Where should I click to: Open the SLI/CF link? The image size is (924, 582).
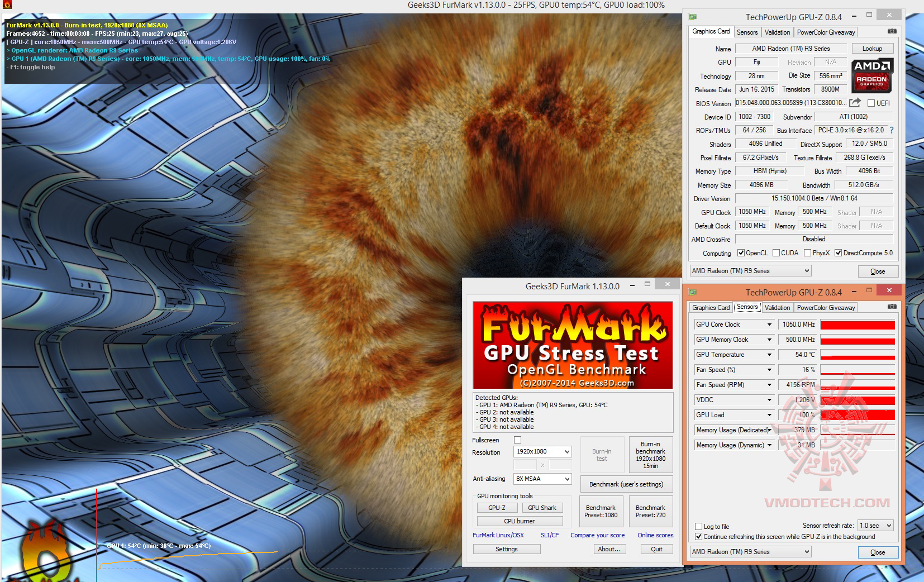(550, 535)
